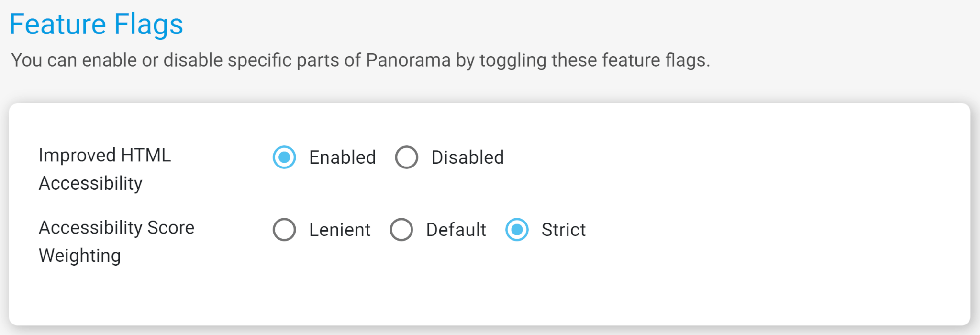Screen dimensions: 980x335
Task: Choose the Lenient radio button circle
Action: tap(284, 230)
